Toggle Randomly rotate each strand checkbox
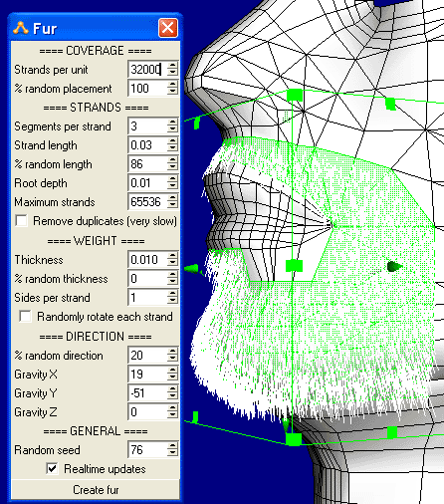The image size is (444, 504). 25,317
